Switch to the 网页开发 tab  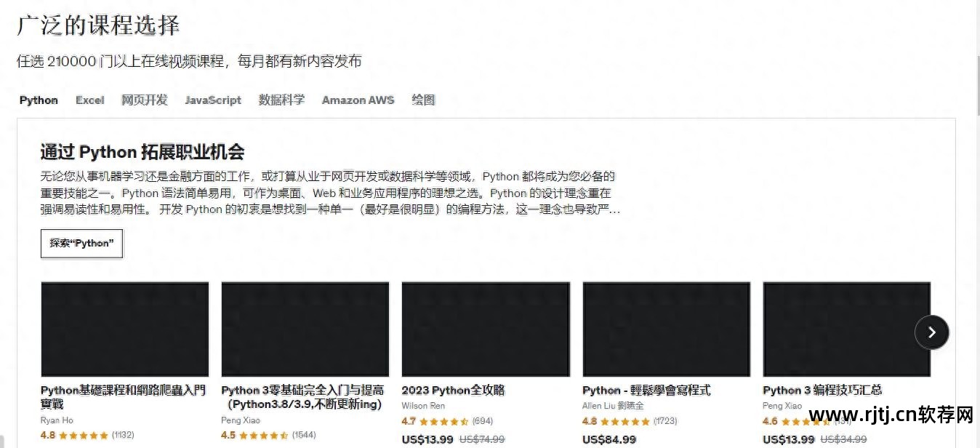(x=144, y=100)
